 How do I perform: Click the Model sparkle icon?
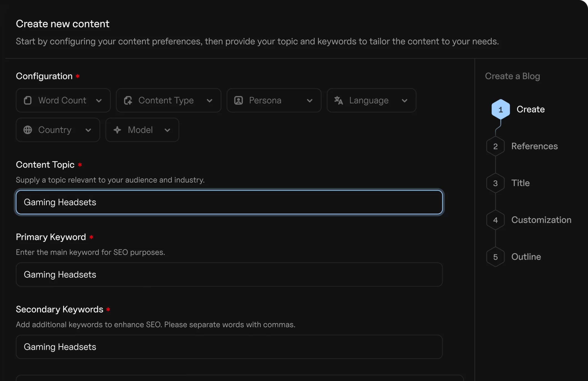point(117,130)
